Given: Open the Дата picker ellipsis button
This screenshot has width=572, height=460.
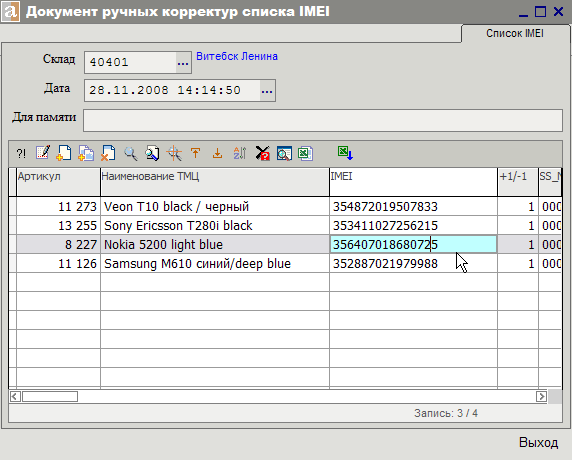Looking at the screenshot, I should pyautogui.click(x=267, y=90).
